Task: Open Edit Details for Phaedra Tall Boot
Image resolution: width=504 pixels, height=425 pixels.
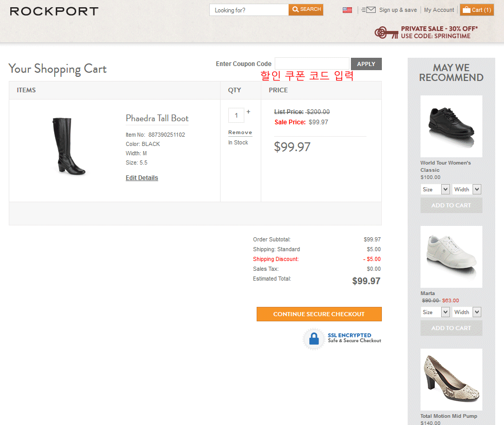Action: coord(142,178)
